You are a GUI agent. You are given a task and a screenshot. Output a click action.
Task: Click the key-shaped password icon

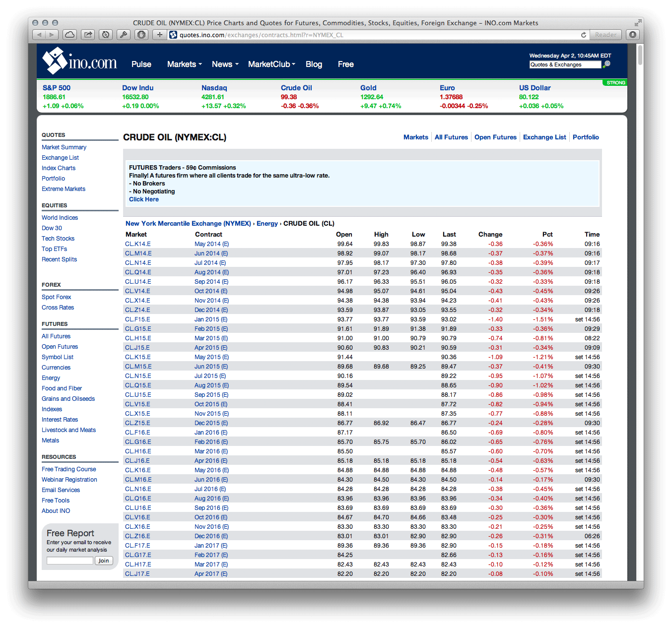point(123,35)
